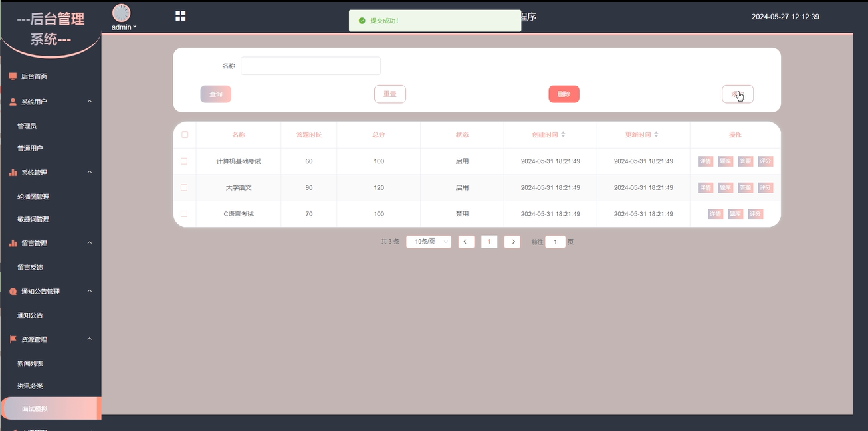Image resolution: width=868 pixels, height=431 pixels.
Task: Click 评分 for 计算机基础考试
Action: coord(766,161)
